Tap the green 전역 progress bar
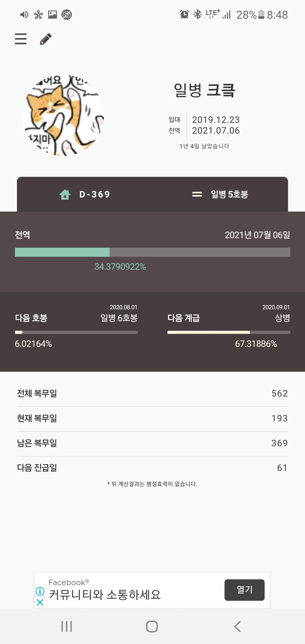 (x=152, y=252)
